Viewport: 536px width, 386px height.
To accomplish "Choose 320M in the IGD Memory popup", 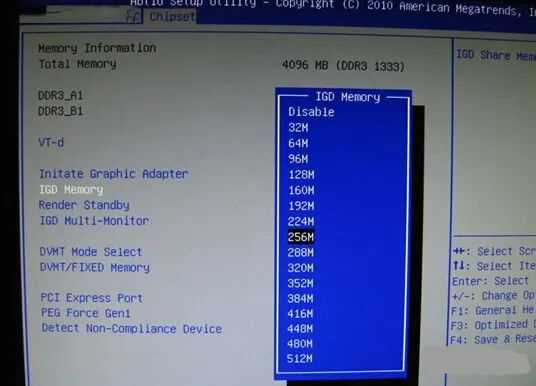I will click(x=300, y=268).
